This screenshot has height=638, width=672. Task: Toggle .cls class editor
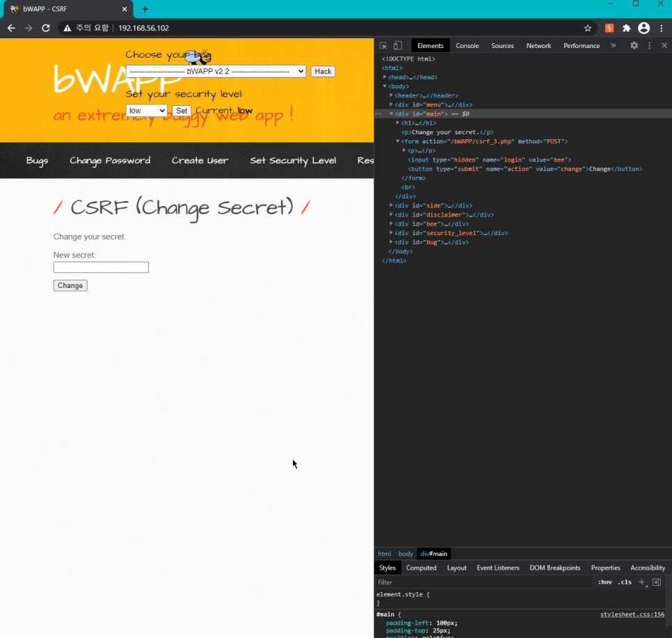point(625,582)
